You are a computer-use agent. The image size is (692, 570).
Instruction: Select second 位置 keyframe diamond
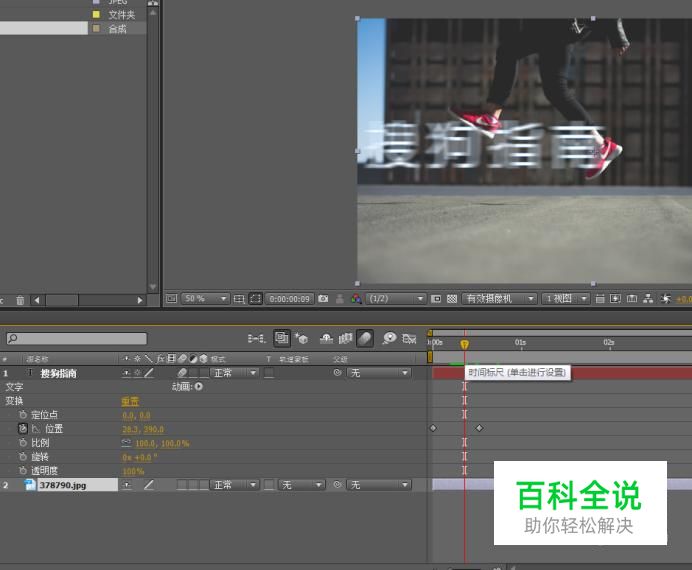pos(479,428)
